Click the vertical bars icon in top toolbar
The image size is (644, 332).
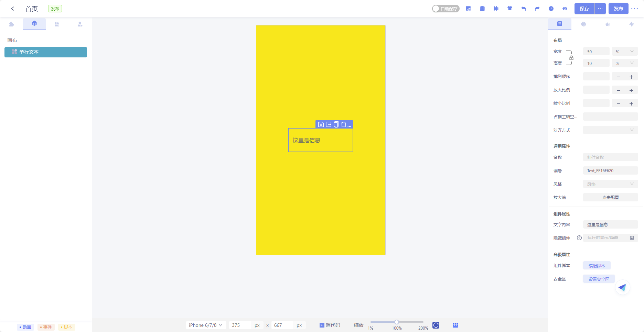tap(496, 9)
